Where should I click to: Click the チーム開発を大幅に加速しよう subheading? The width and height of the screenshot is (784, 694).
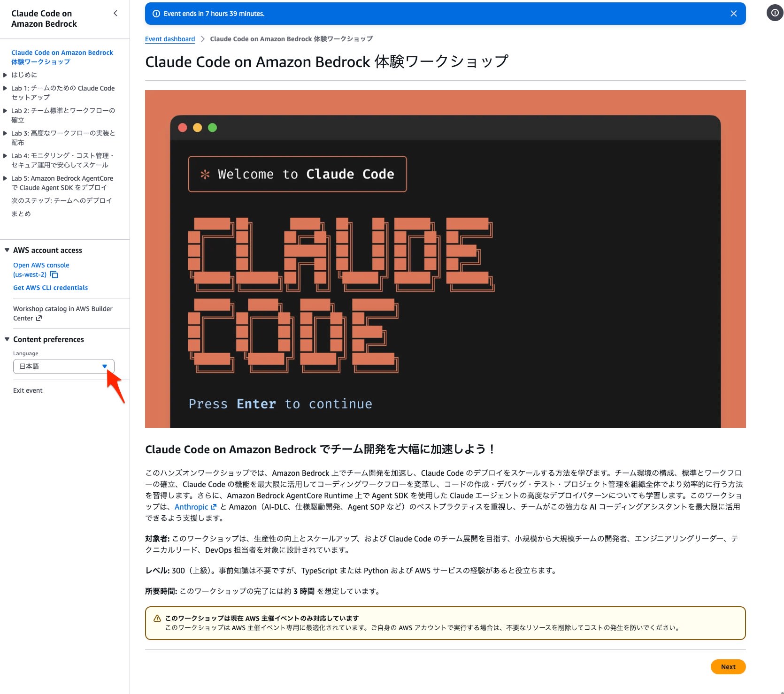point(321,449)
